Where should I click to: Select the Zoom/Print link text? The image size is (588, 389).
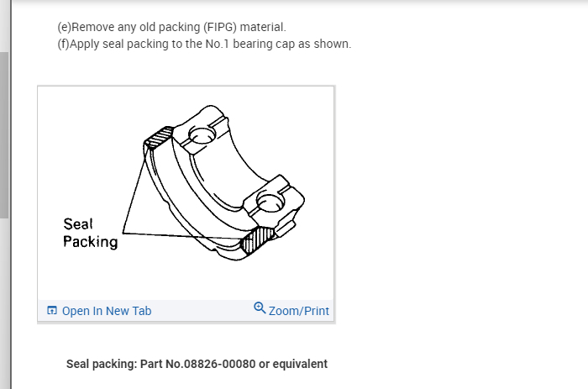[299, 311]
